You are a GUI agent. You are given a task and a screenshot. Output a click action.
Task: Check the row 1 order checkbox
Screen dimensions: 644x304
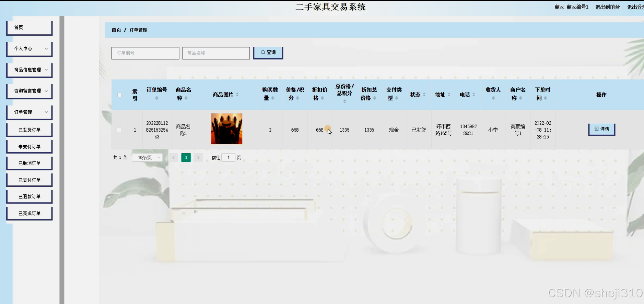click(x=119, y=130)
